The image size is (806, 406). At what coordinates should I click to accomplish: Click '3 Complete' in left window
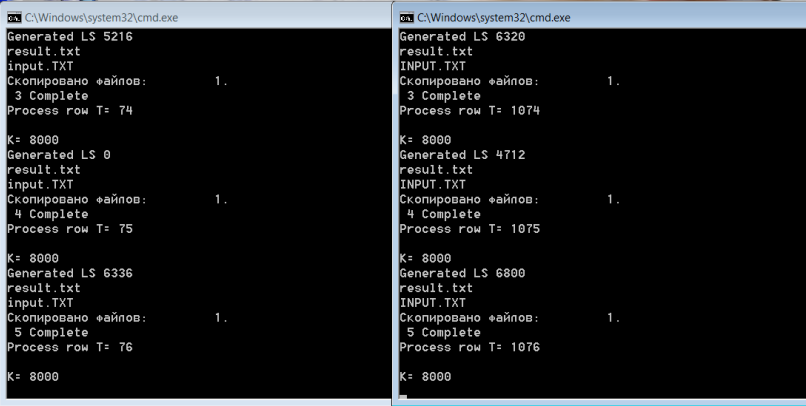[51, 96]
